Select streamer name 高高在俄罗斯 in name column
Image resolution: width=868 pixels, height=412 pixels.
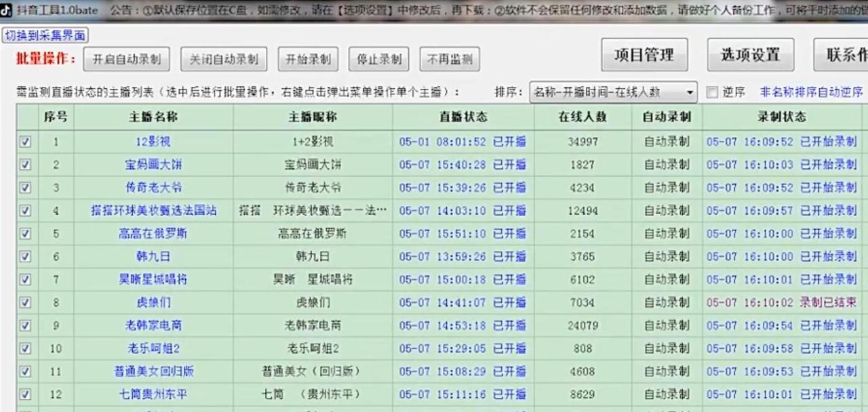(x=153, y=234)
